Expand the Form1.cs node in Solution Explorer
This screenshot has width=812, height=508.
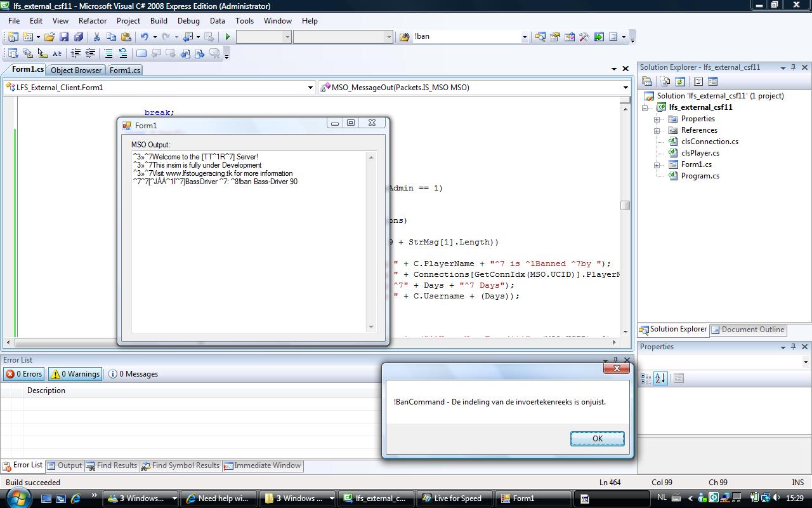657,164
